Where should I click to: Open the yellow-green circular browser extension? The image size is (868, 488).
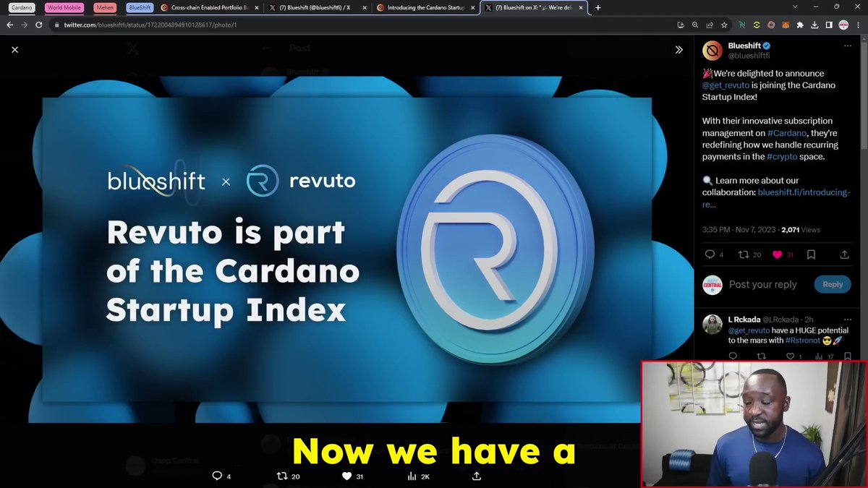coord(757,25)
